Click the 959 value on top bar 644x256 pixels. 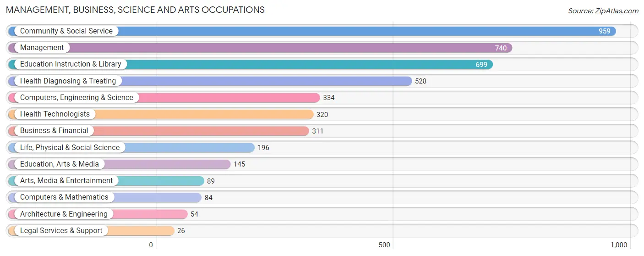coord(605,31)
